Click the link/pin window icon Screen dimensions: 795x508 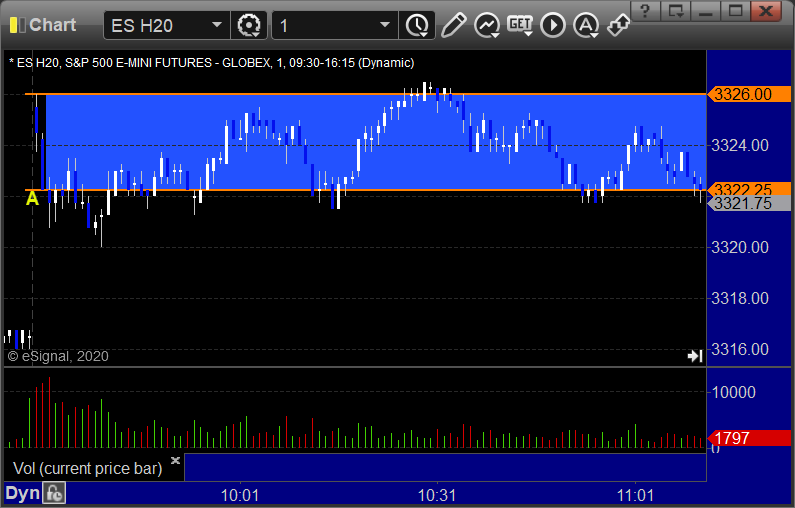click(x=619, y=25)
